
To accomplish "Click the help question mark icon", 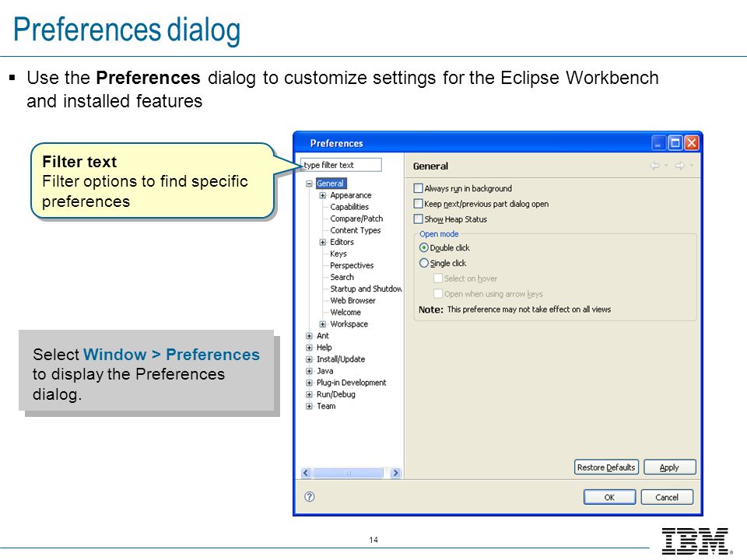I will coord(309,497).
